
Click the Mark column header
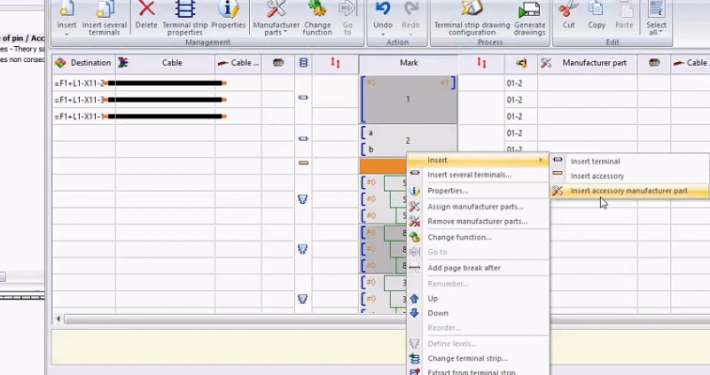coord(408,63)
